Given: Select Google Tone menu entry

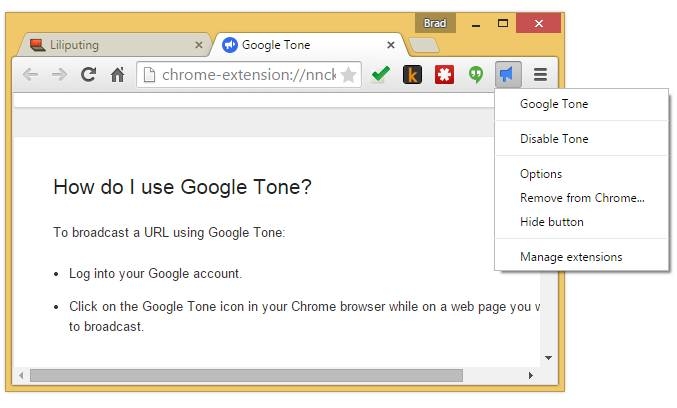Looking at the screenshot, I should click(x=582, y=104).
